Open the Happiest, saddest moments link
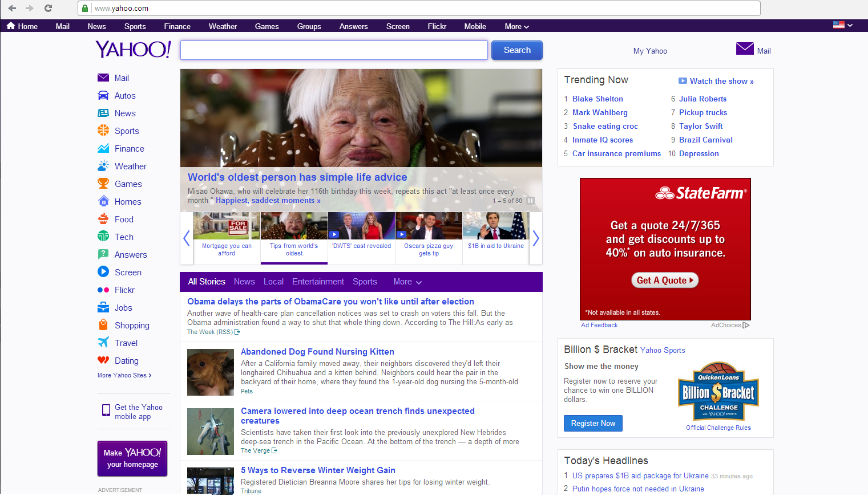The width and height of the screenshot is (868, 496). [268, 201]
